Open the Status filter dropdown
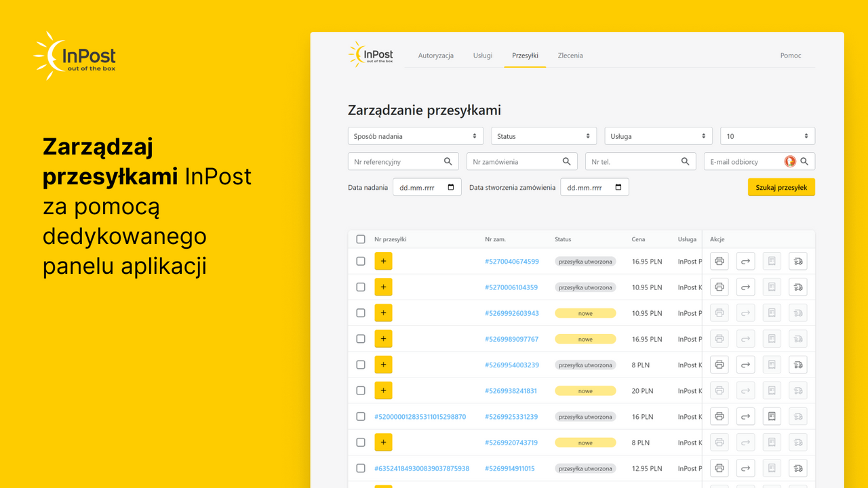 coord(544,136)
